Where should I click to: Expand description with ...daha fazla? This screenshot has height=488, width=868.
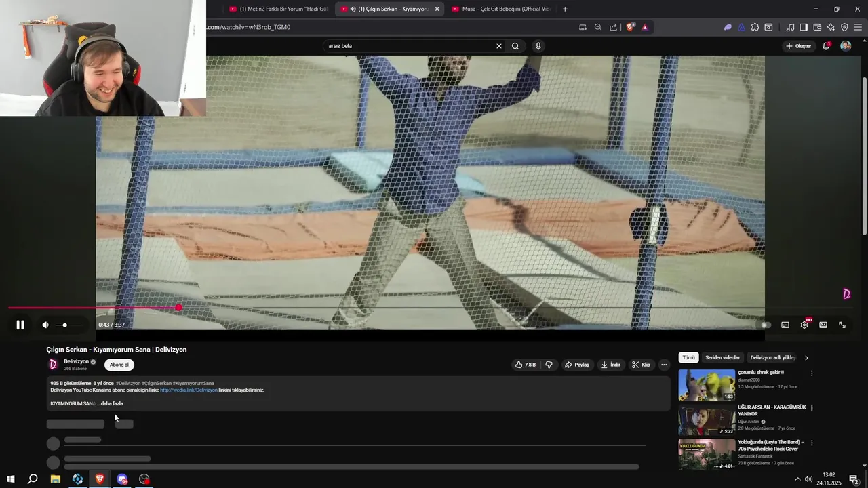click(111, 403)
